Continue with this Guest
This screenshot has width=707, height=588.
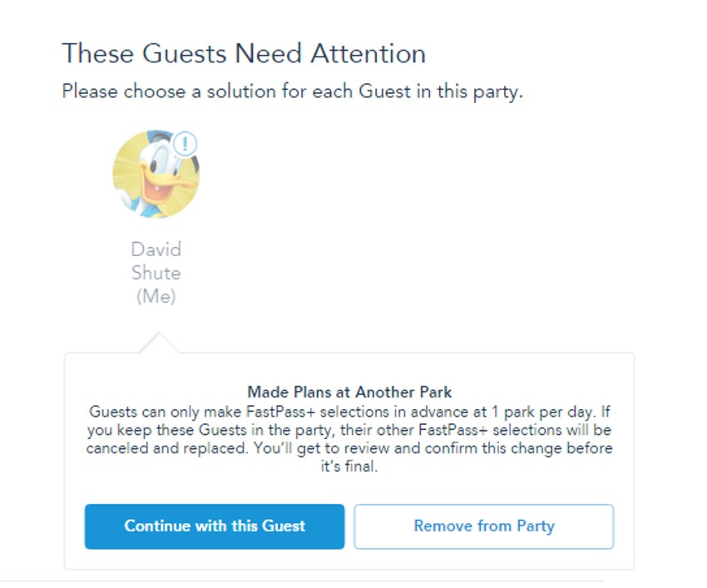215,526
